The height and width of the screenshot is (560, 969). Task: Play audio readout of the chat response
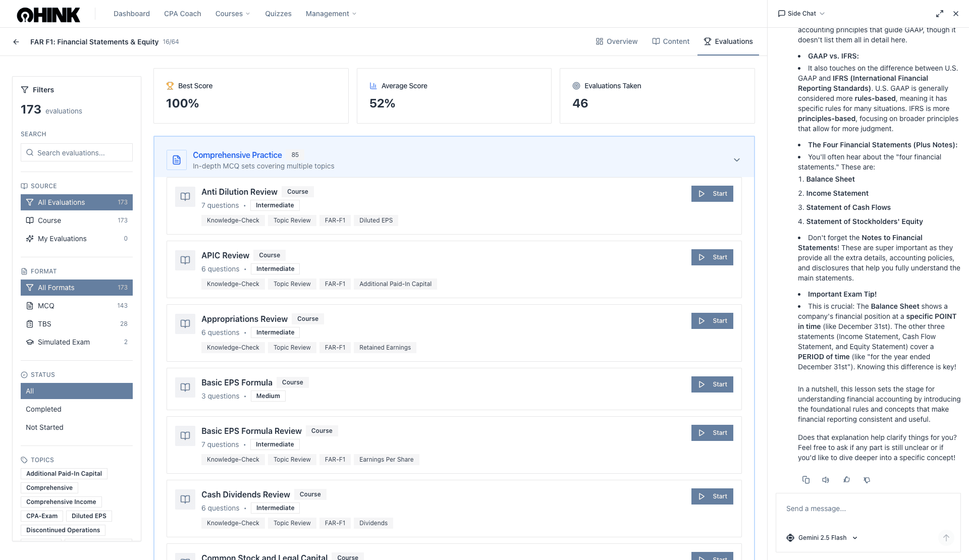(x=826, y=480)
